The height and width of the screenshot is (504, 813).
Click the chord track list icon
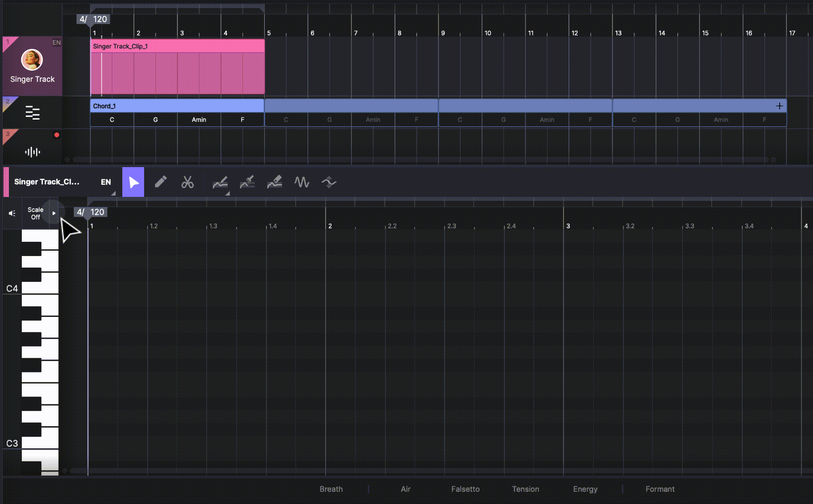tap(32, 113)
